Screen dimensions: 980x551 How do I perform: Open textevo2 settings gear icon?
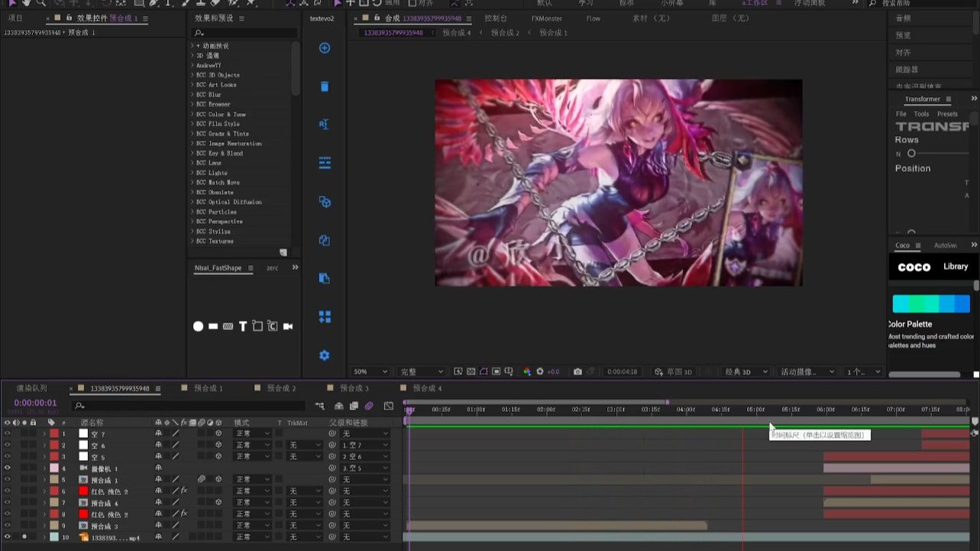[x=325, y=355]
